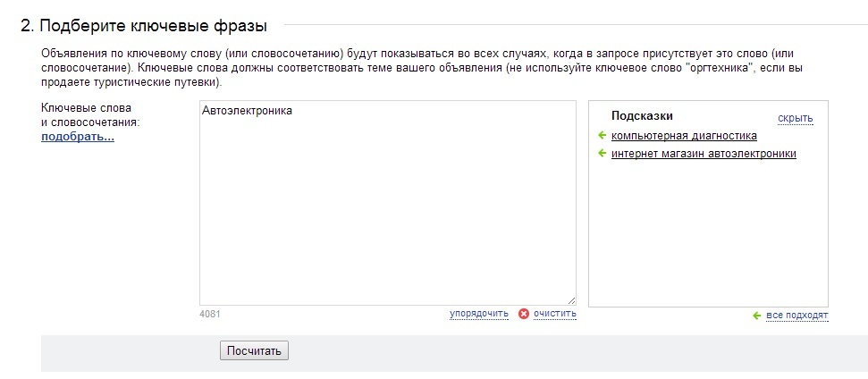
Task: Click the 4081 remaining characters counter
Action: pos(210,315)
